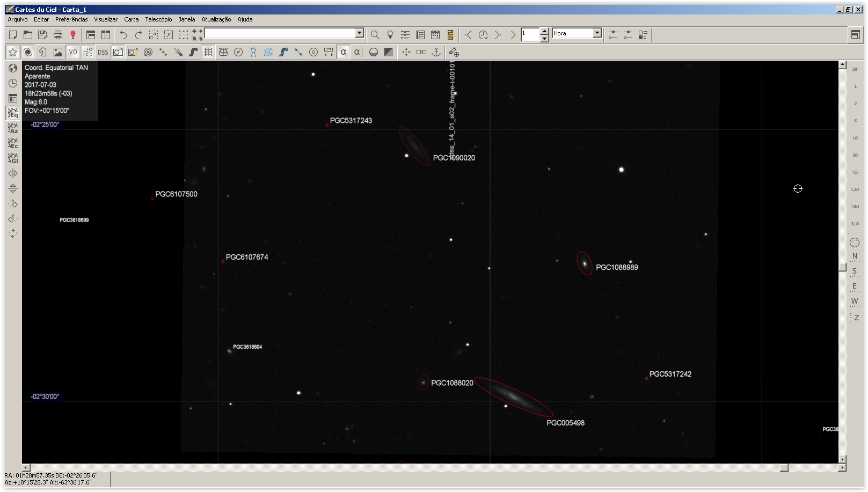The height and width of the screenshot is (492, 868).
Task: Set field of view to 20 degrees
Action: (x=855, y=155)
